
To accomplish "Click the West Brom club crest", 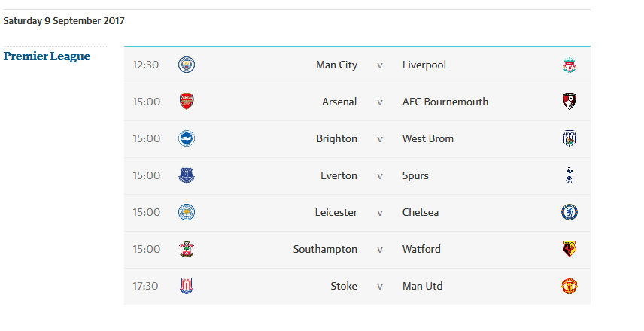I will [570, 139].
